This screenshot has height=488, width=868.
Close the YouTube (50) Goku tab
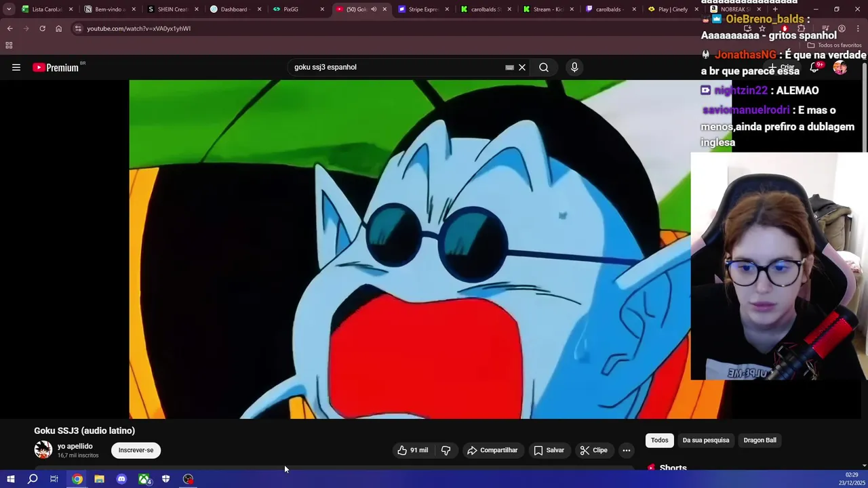click(x=384, y=9)
